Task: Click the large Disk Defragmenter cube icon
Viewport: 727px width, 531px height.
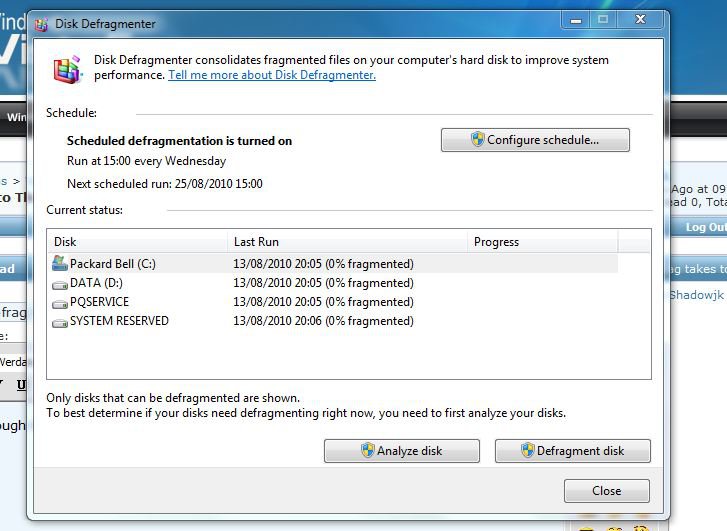Action: 68,70
